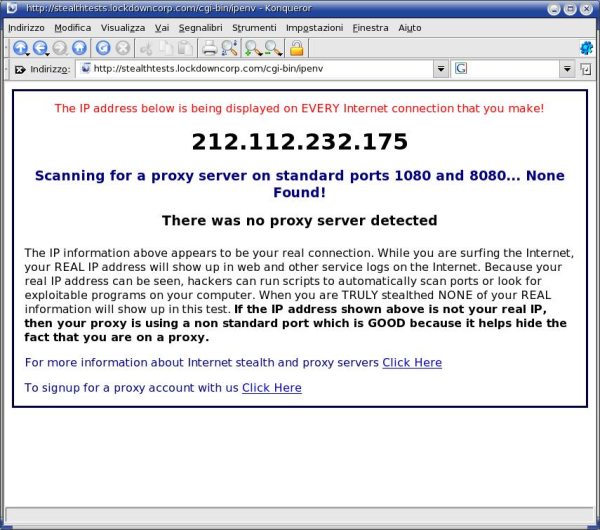
Task: Print the page with printer icon
Action: [210, 48]
